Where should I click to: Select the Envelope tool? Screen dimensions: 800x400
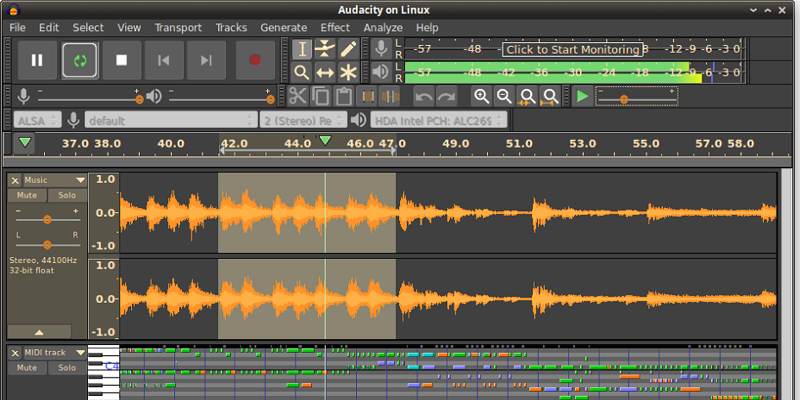tap(325, 49)
